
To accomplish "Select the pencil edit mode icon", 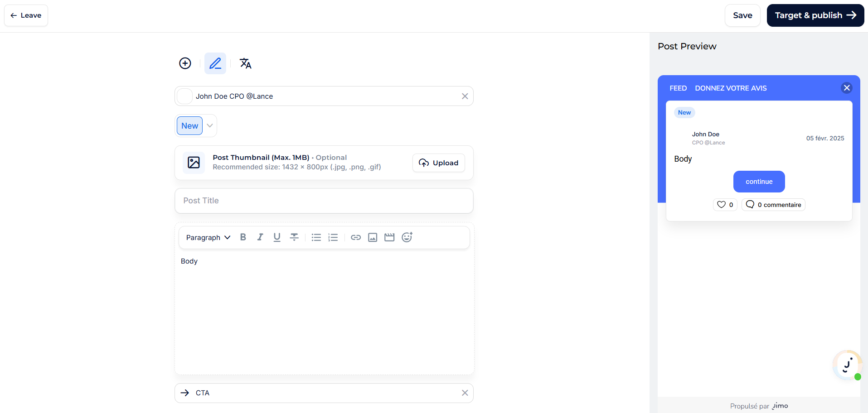I will tap(215, 63).
